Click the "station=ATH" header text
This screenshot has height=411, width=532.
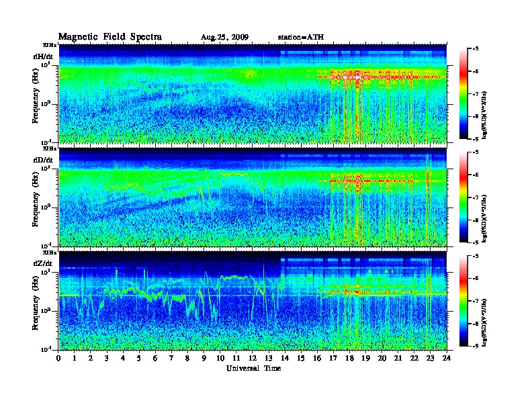click(301, 37)
